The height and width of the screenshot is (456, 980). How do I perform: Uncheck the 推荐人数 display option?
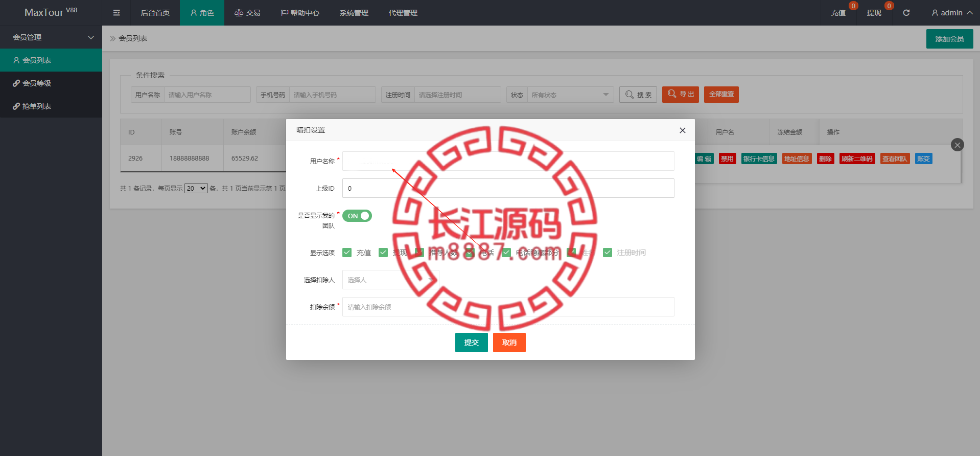pos(419,253)
